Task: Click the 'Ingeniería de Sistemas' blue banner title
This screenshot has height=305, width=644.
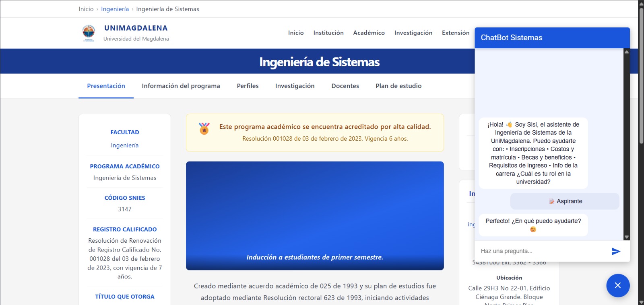Action: [x=319, y=62]
